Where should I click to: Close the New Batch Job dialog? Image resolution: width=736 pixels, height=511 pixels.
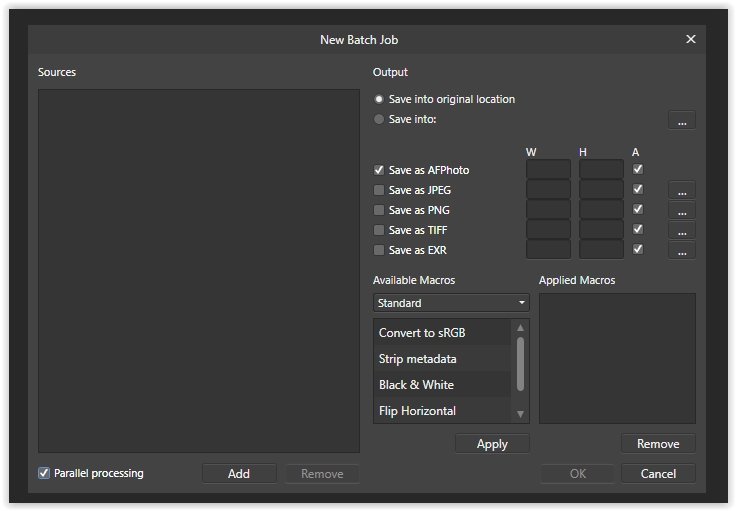tap(690, 39)
